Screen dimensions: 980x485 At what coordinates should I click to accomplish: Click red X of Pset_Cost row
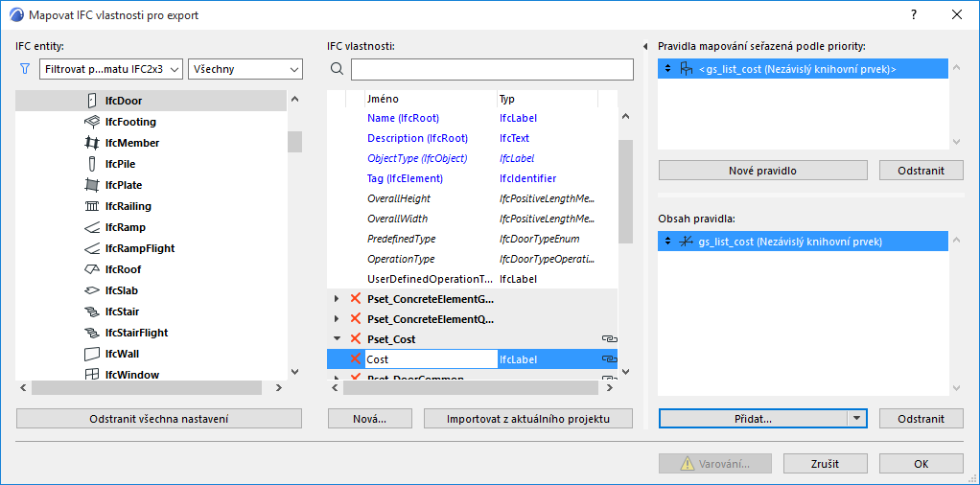pos(356,338)
